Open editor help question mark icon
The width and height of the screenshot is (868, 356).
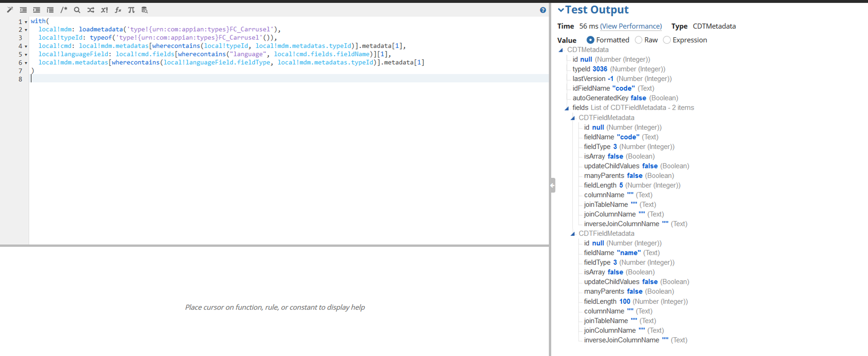(x=542, y=10)
